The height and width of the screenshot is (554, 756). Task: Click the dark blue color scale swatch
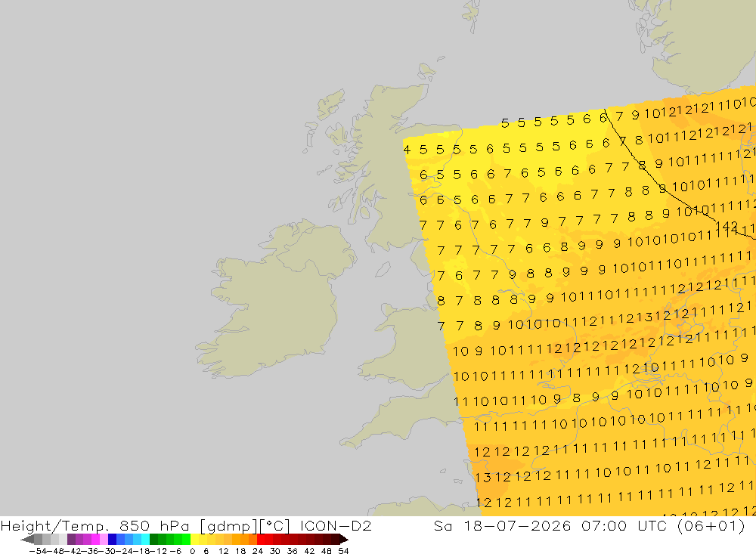pos(112,539)
